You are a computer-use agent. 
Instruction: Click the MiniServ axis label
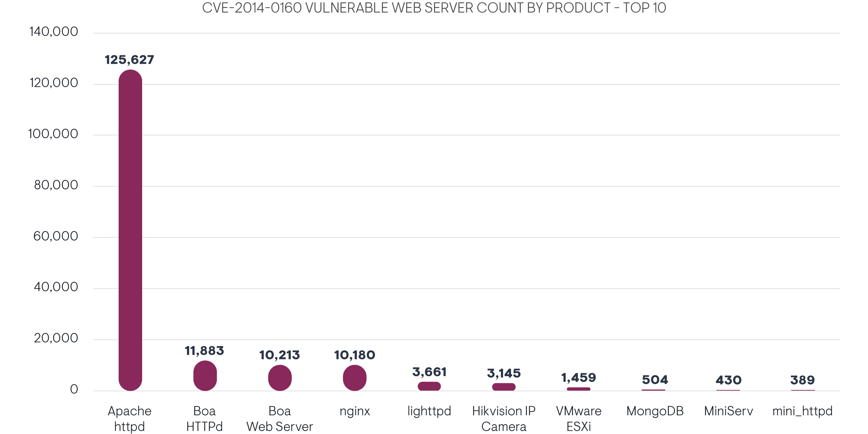[728, 411]
